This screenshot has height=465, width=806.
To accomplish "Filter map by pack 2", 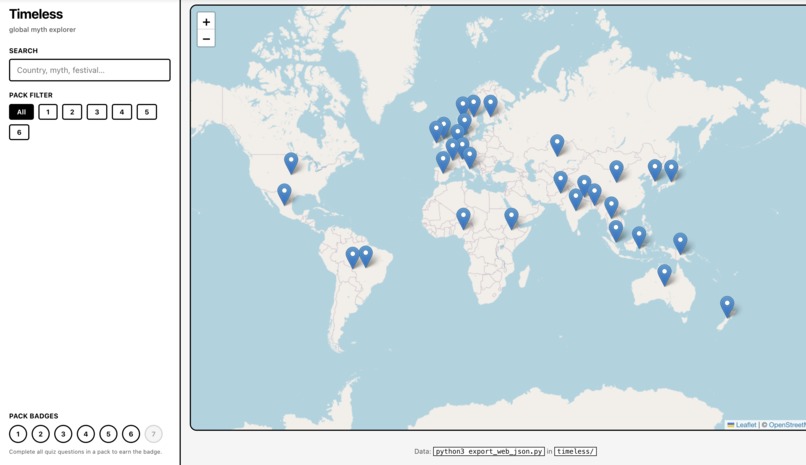I will (x=72, y=112).
